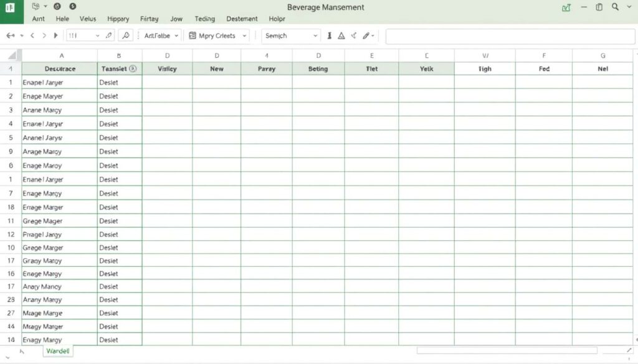Click the triangle shape toolbar icon
This screenshot has height=364, width=638.
coord(341,35)
